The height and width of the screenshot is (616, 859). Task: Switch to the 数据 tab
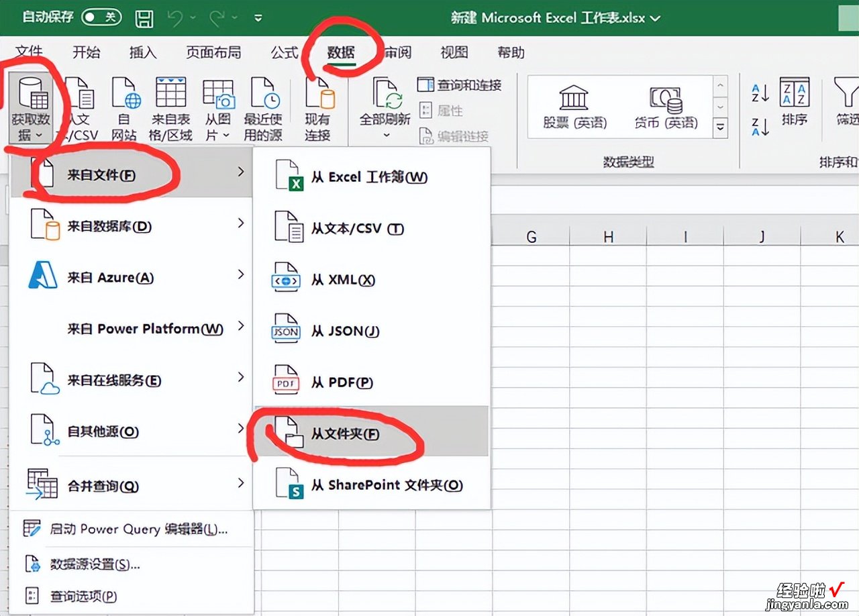pyautogui.click(x=341, y=52)
